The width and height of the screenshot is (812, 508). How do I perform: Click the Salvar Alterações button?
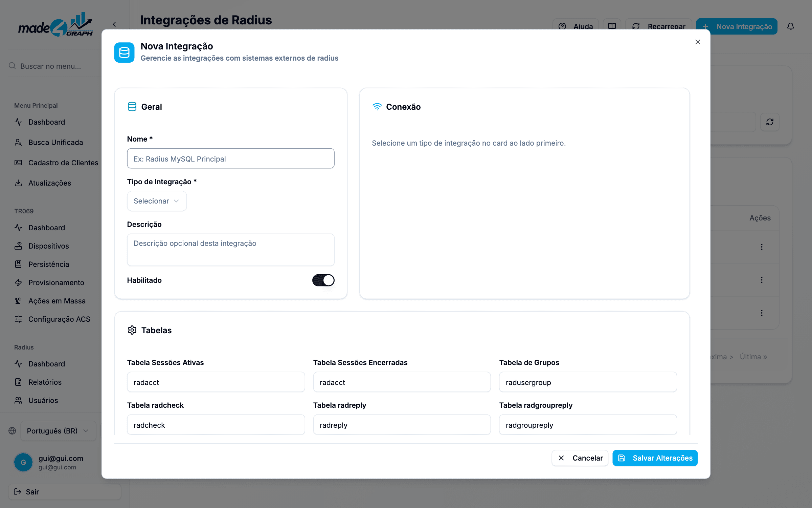655,458
